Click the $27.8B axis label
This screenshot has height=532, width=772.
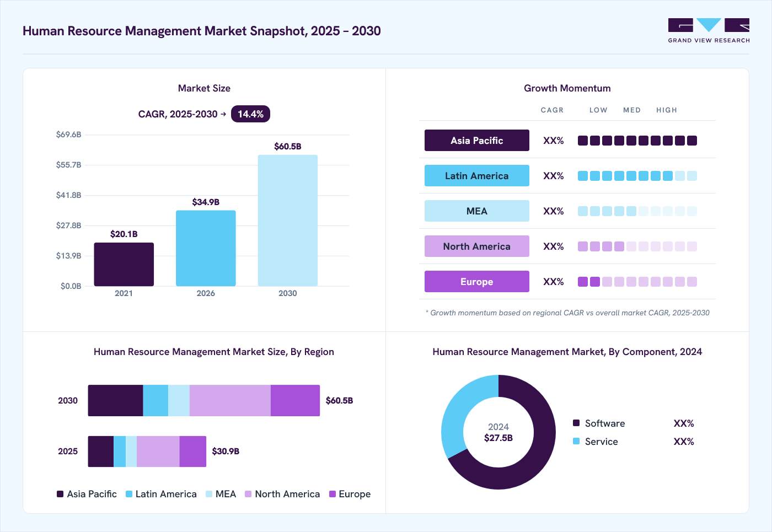[68, 225]
